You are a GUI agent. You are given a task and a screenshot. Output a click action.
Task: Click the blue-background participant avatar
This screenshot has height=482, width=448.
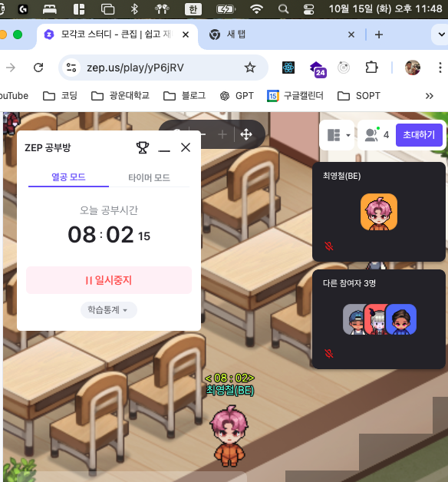(401, 319)
